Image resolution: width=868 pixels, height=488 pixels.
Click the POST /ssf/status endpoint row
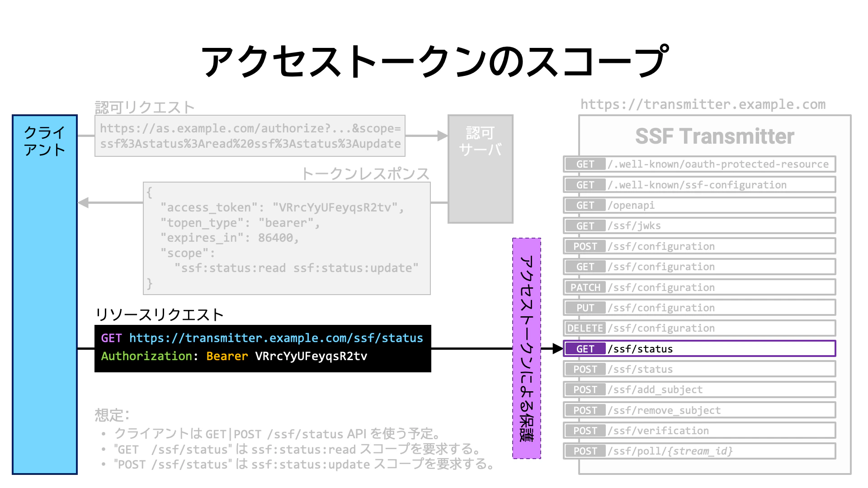(x=699, y=369)
